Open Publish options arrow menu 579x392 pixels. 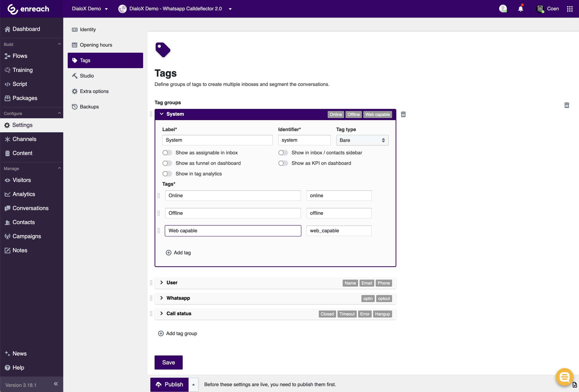(193, 385)
